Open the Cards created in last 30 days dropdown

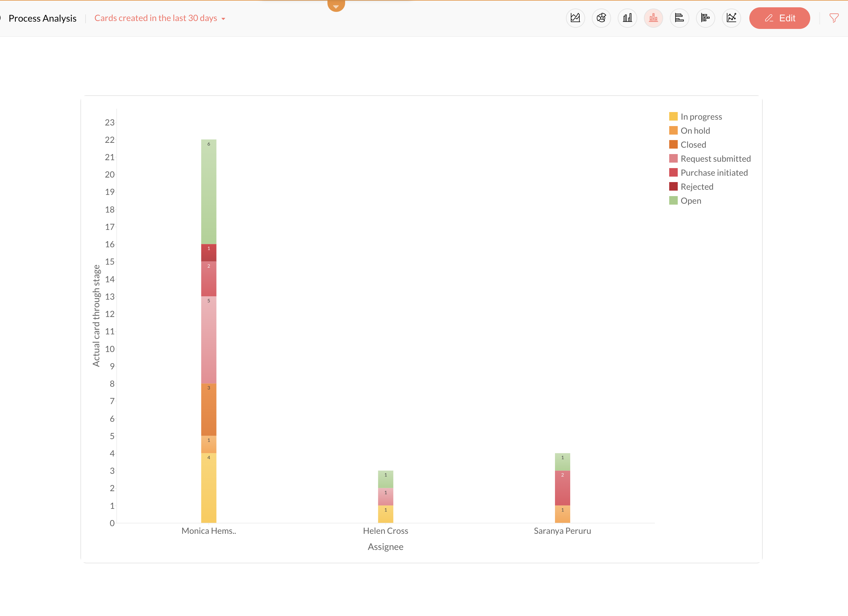[156, 18]
